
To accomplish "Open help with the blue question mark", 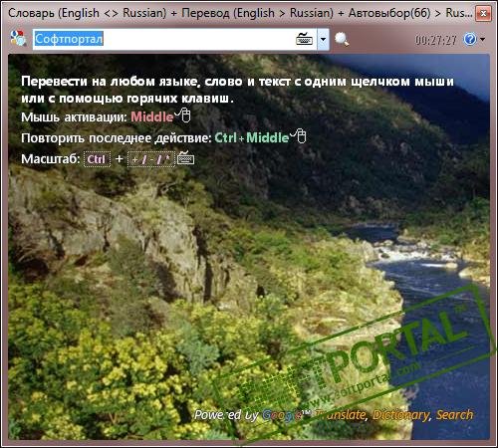I will click(470, 39).
